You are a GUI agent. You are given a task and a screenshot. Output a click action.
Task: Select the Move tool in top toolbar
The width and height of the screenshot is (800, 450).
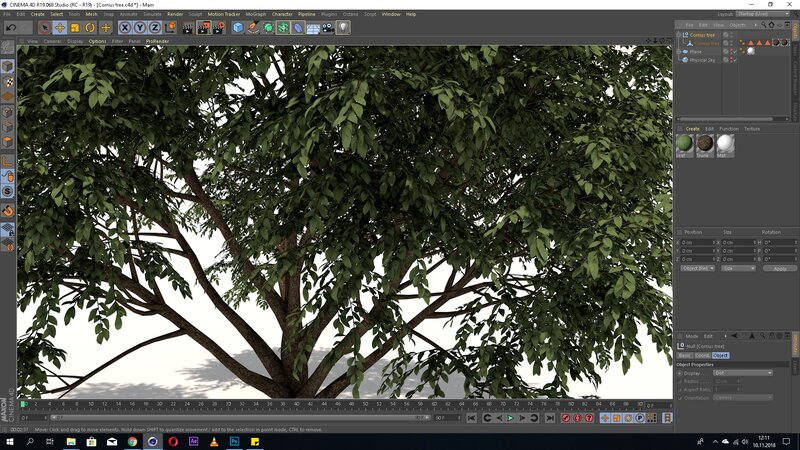pos(60,28)
